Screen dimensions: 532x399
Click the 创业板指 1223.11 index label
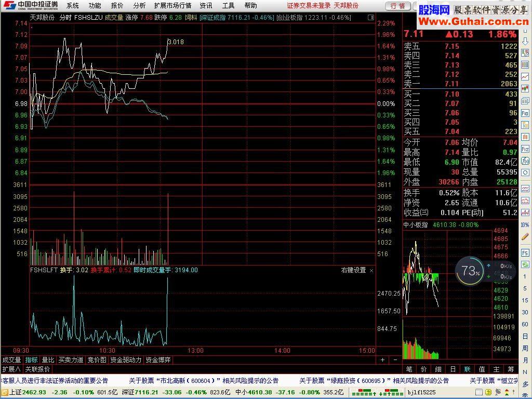(x=314, y=17)
